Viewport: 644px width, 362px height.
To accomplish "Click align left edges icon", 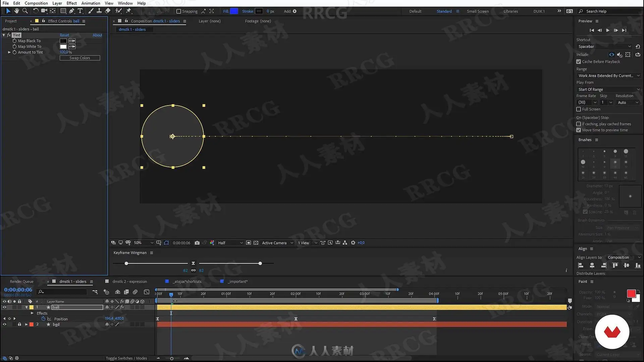I will pyautogui.click(x=581, y=265).
